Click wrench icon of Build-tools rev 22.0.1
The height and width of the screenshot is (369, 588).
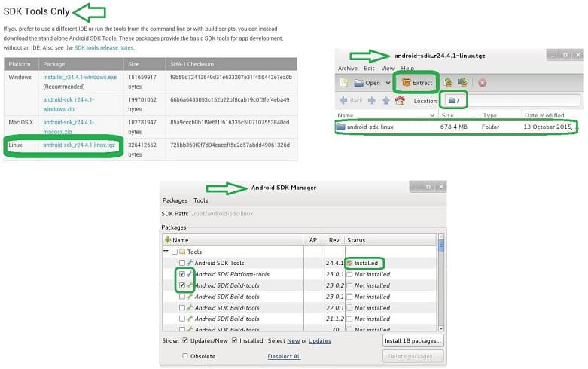(190, 307)
